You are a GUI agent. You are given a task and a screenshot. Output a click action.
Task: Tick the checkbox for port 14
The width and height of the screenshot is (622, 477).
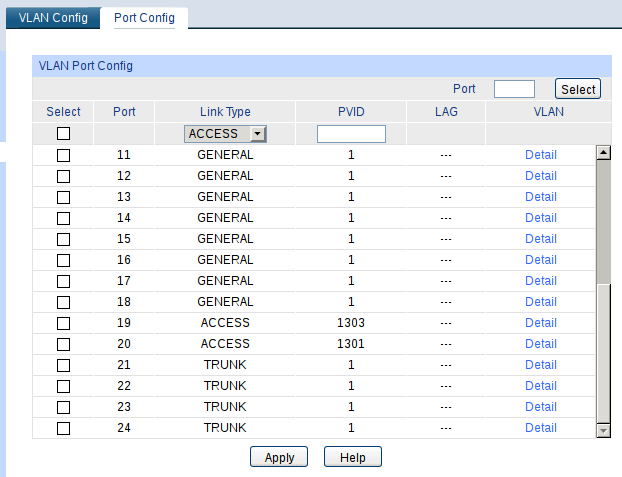coord(63,218)
